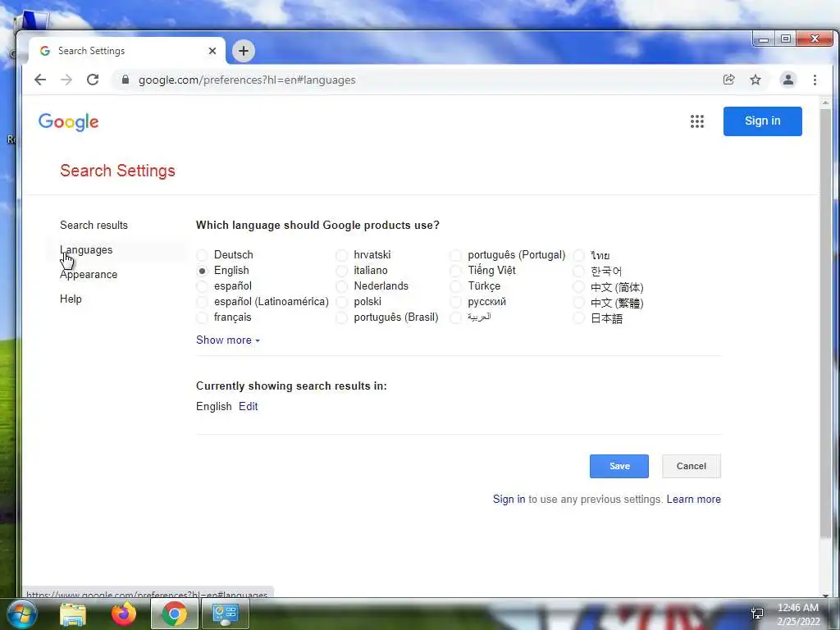Click the network tray icon

tap(757, 614)
